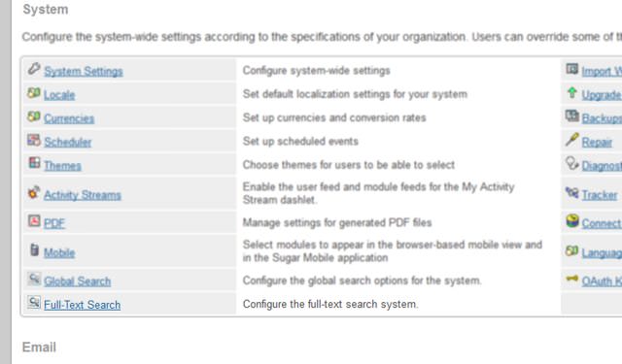The image size is (622, 364).
Task: Click the OAuth Keys key icon
Action: pyautogui.click(x=572, y=279)
